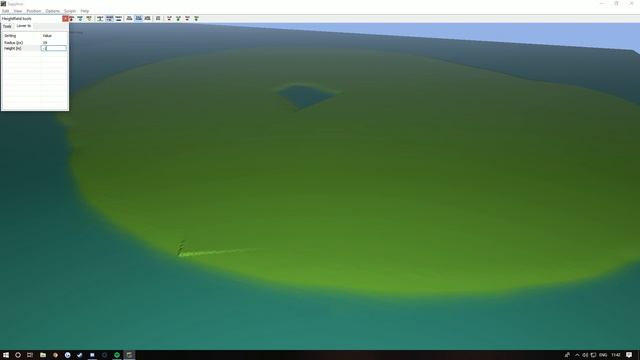Viewport: 640px width, 360px height.
Task: Select the Height (m) setting label
Action: click(x=13, y=48)
